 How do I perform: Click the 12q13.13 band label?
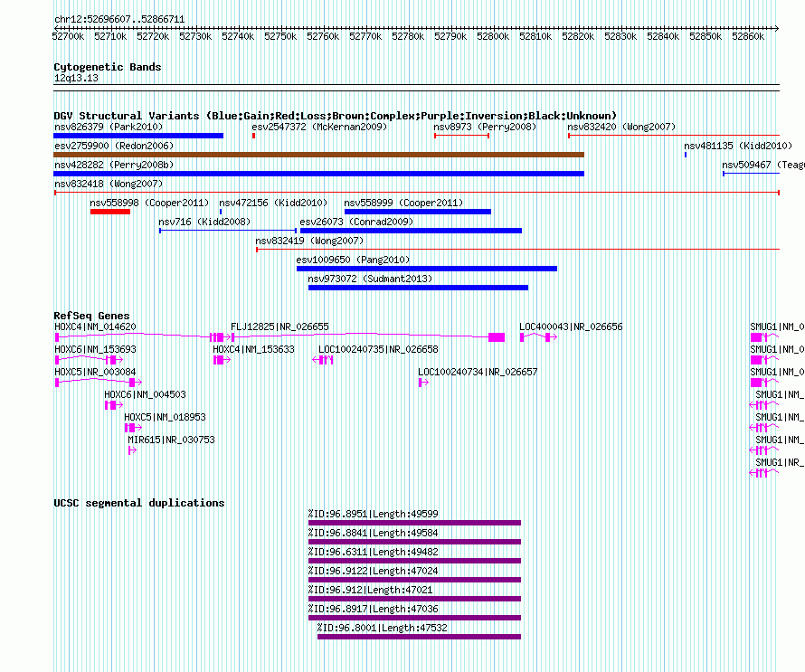point(76,78)
